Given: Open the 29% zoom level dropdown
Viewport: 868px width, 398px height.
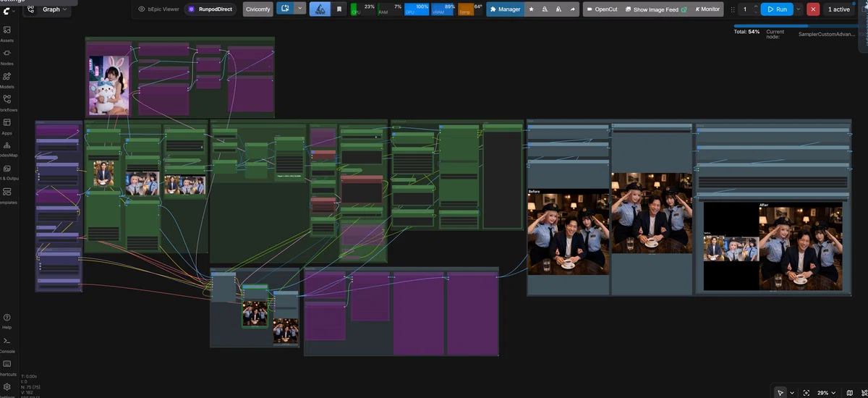Looking at the screenshot, I should (x=827, y=392).
